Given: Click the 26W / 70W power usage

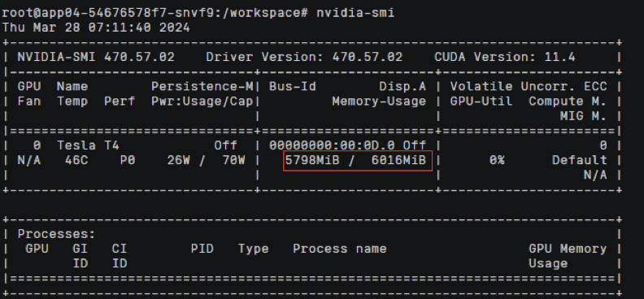Looking at the screenshot, I should [x=207, y=160].
